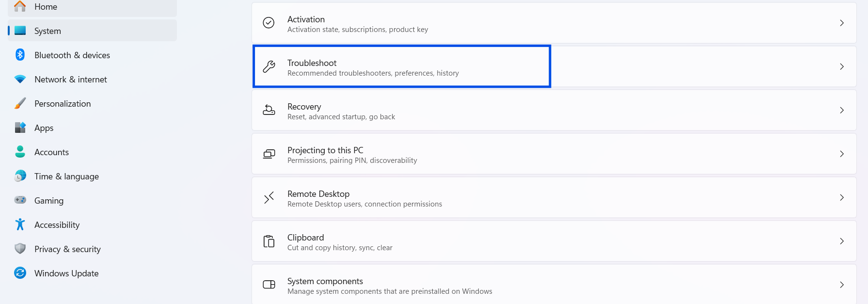Click the Troubleshoot wrench icon
The image size is (868, 304).
(x=269, y=66)
